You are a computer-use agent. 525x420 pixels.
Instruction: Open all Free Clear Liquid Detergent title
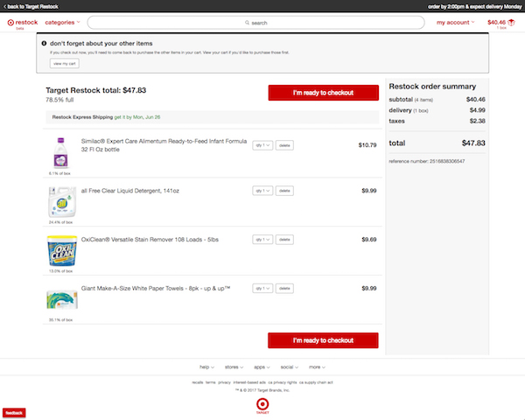pos(130,191)
